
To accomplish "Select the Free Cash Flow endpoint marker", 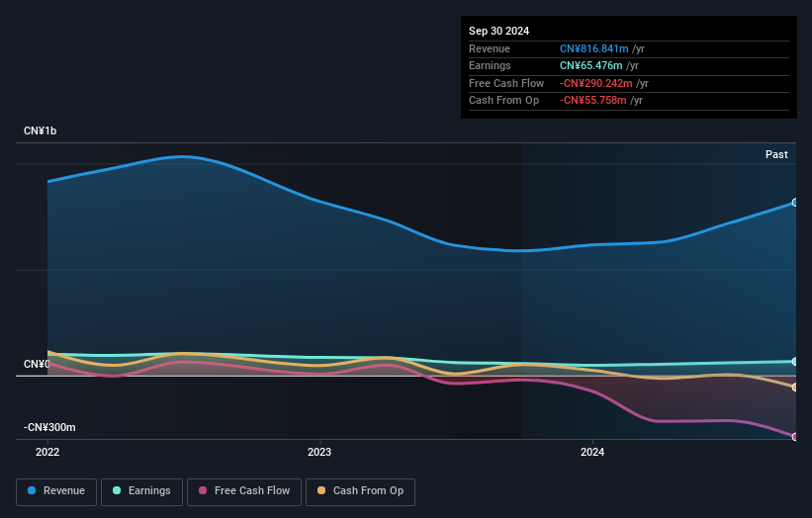I will [795, 437].
